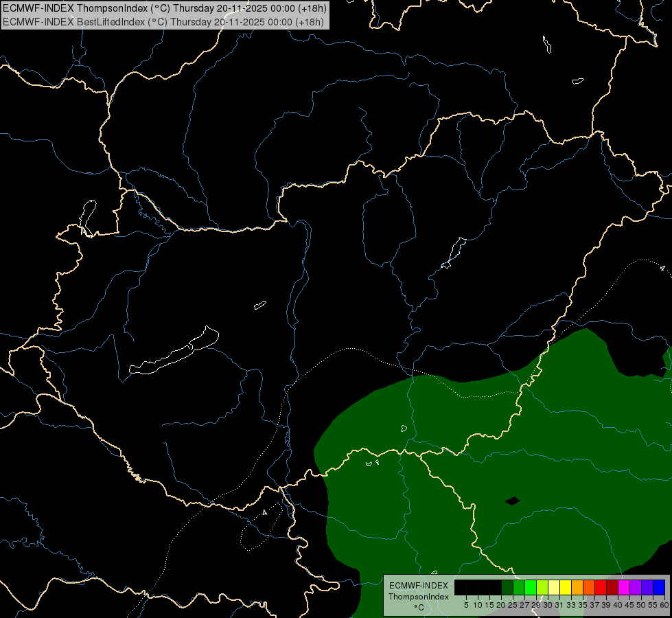Click the ECMWF-INDEX label in the legend
Image resolution: width=672 pixels, height=618 pixels.
point(418,586)
